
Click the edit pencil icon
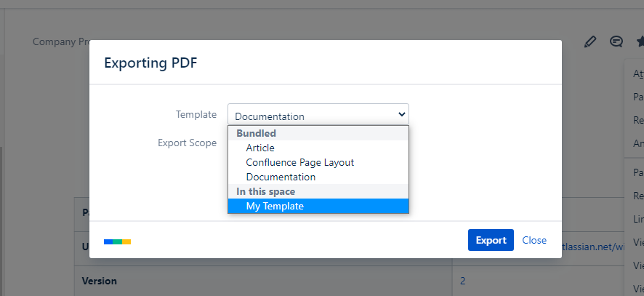(590, 42)
